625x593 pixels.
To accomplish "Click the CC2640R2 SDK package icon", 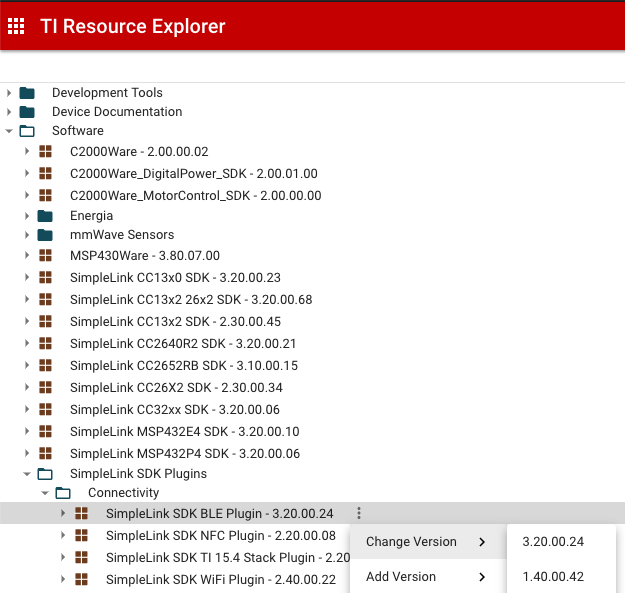I will [45, 343].
